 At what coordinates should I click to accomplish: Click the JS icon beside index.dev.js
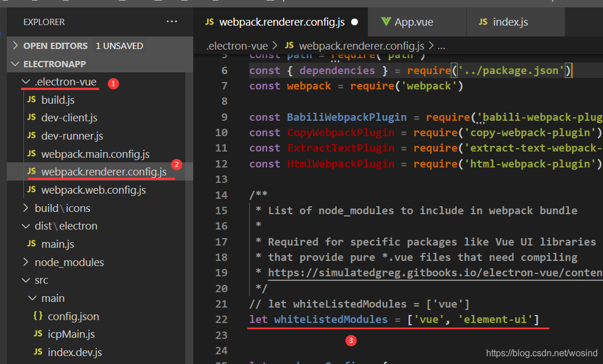tap(38, 351)
